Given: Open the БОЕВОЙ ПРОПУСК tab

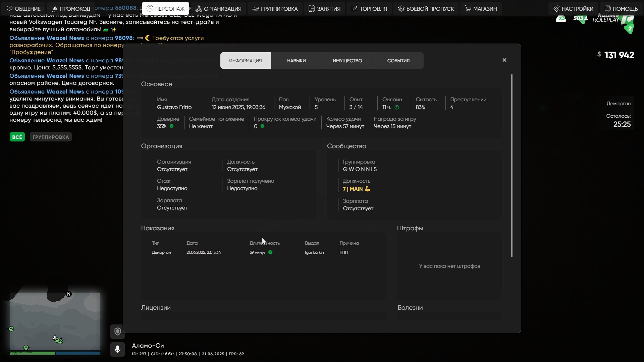Looking at the screenshot, I should [x=426, y=8].
